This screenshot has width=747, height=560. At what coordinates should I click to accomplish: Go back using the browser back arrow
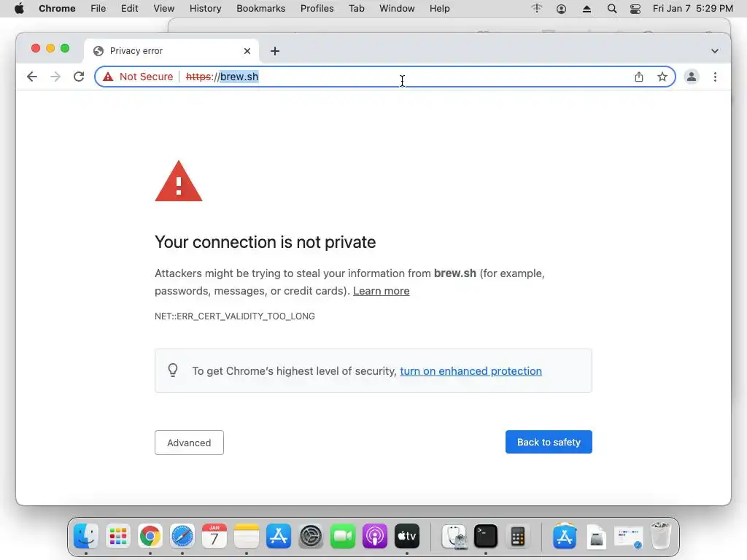point(32,77)
